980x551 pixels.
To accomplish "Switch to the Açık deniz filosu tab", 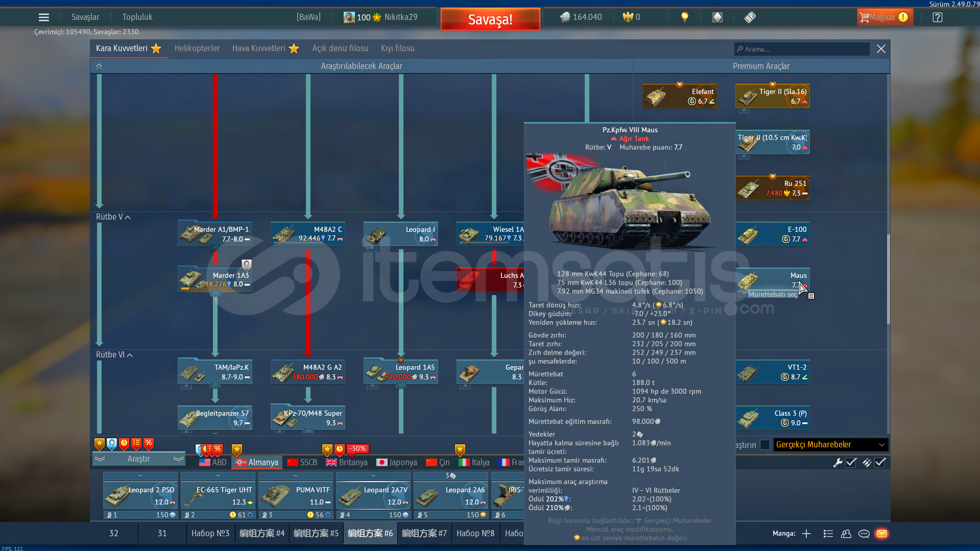I will click(341, 49).
